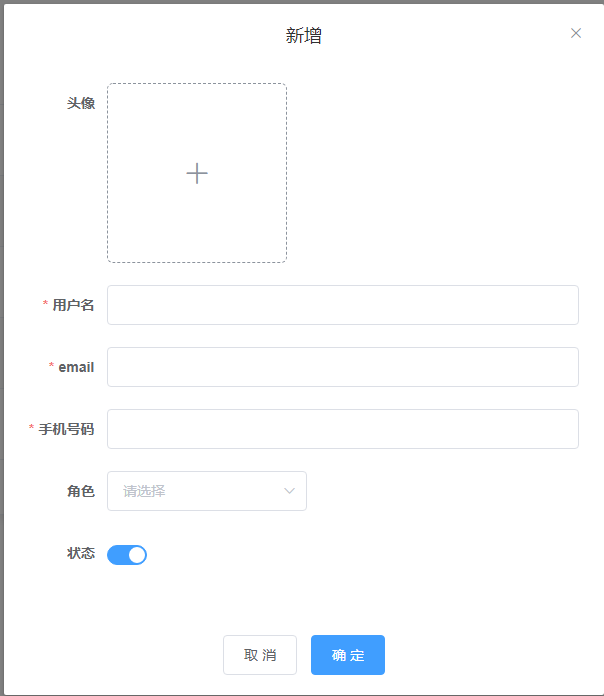
Task: Focus the 手机号码 text field
Action: (x=343, y=429)
